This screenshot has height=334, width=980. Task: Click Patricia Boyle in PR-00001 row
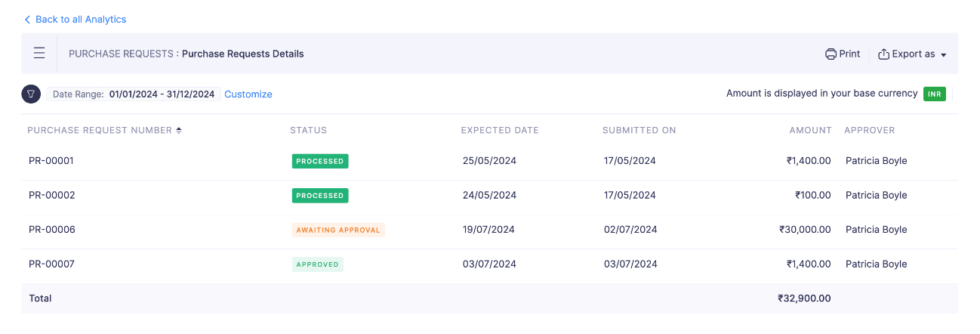tap(877, 161)
